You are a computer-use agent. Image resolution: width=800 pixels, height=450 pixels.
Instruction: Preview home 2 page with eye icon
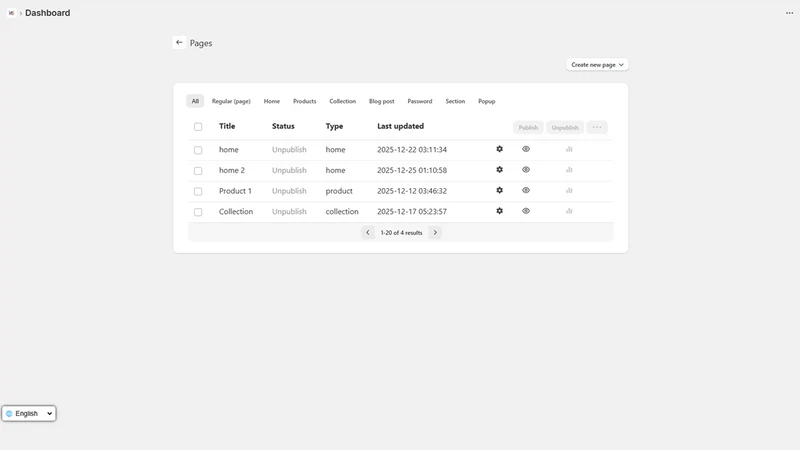[x=526, y=169]
